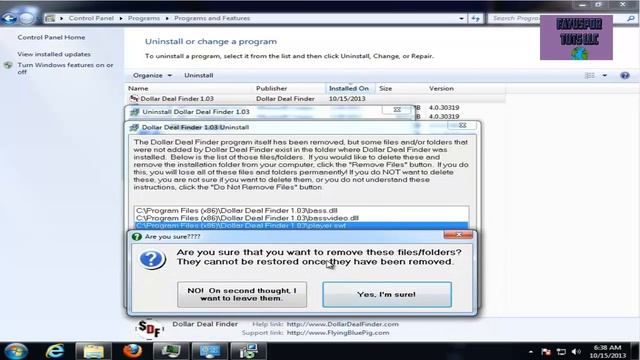Go back with the back arrow button
This screenshot has width=640, height=360.
click(9, 18)
